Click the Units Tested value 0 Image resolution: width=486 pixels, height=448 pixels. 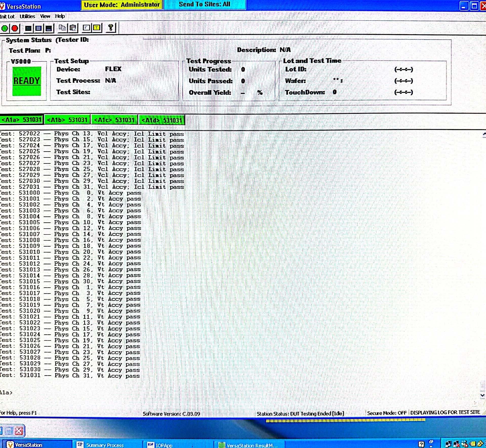[x=243, y=69]
